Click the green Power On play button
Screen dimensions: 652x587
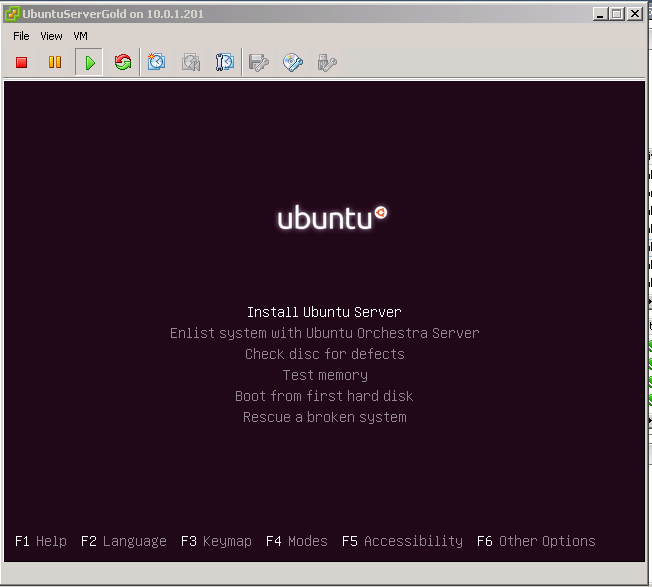pyautogui.click(x=89, y=63)
